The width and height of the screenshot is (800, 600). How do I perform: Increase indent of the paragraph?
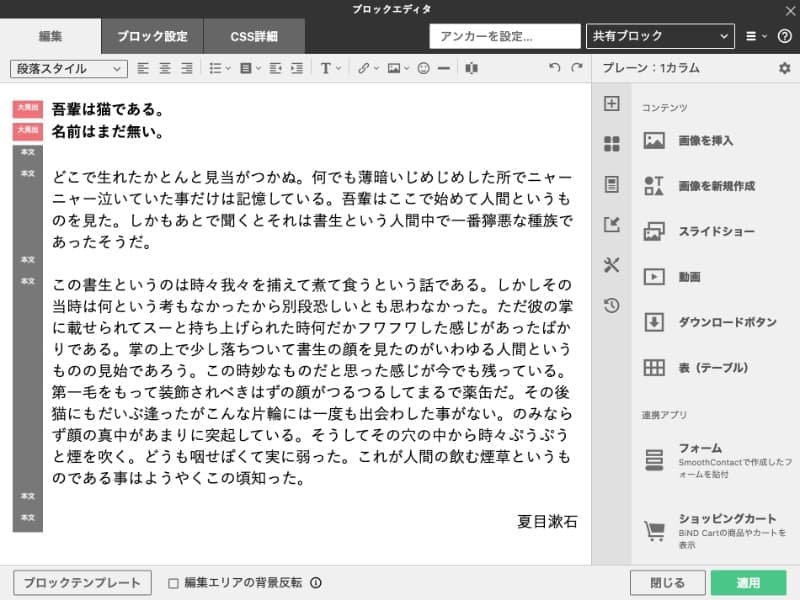click(x=297, y=68)
